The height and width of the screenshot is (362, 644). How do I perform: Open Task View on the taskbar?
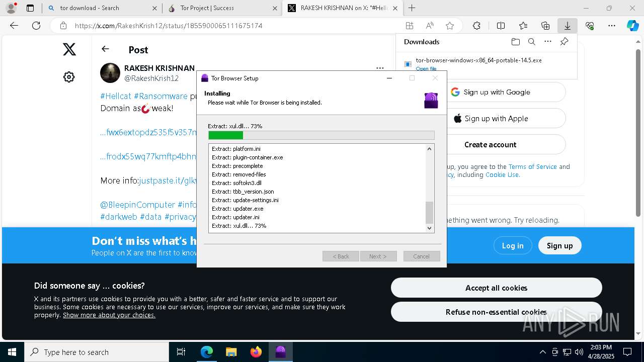[181, 352]
